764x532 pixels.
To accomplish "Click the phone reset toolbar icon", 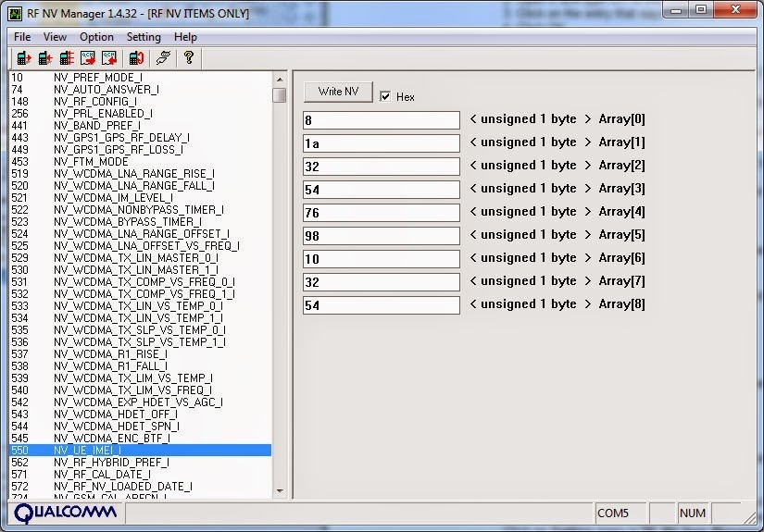I will pyautogui.click(x=136, y=58).
